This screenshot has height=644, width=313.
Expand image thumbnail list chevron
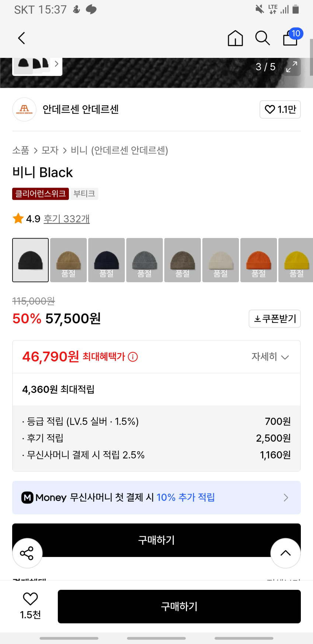pos(56,64)
